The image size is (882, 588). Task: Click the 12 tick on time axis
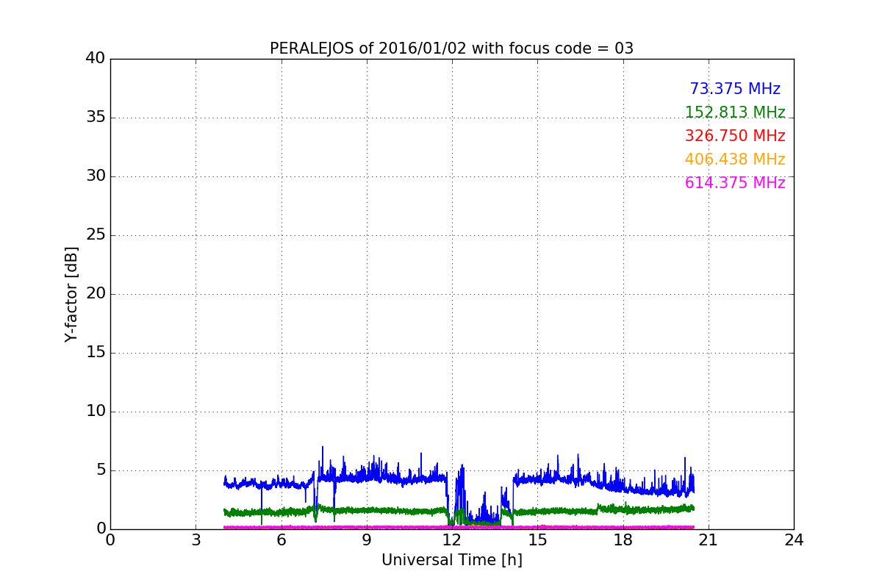tap(452, 540)
